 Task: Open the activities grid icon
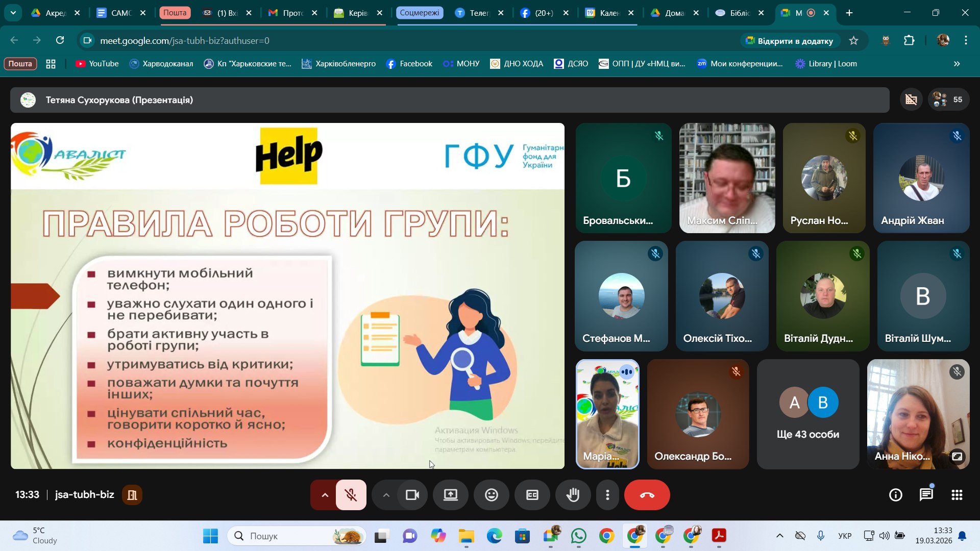(x=957, y=495)
